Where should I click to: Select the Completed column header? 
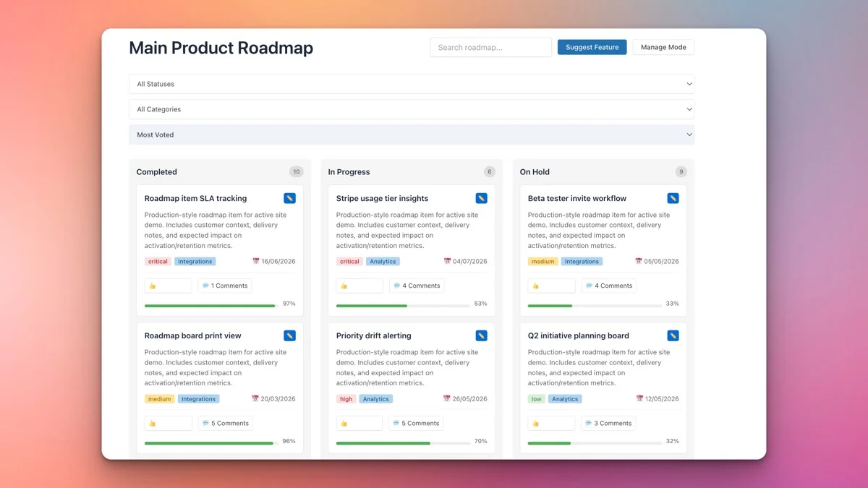(x=156, y=171)
